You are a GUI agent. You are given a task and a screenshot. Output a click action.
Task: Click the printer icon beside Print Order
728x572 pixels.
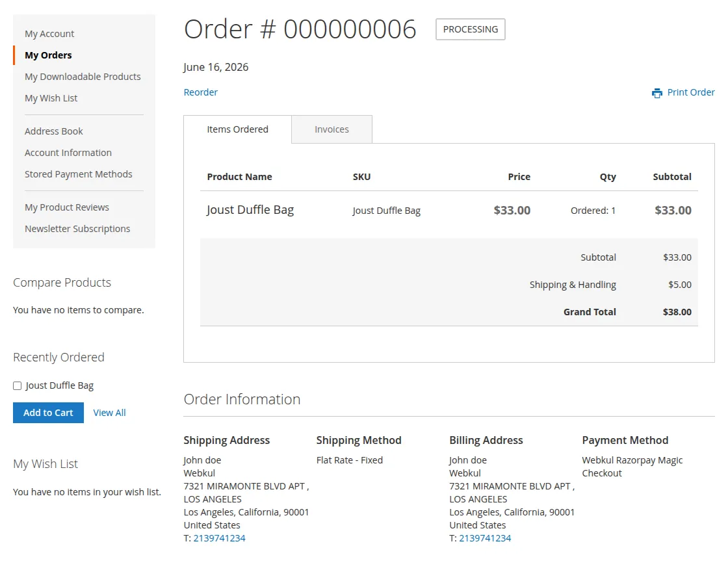pos(657,93)
